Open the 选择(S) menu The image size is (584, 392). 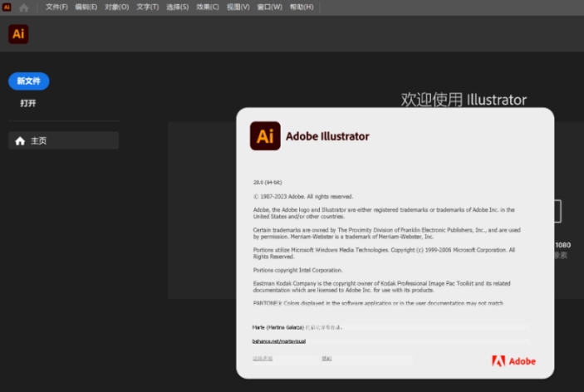(x=177, y=7)
